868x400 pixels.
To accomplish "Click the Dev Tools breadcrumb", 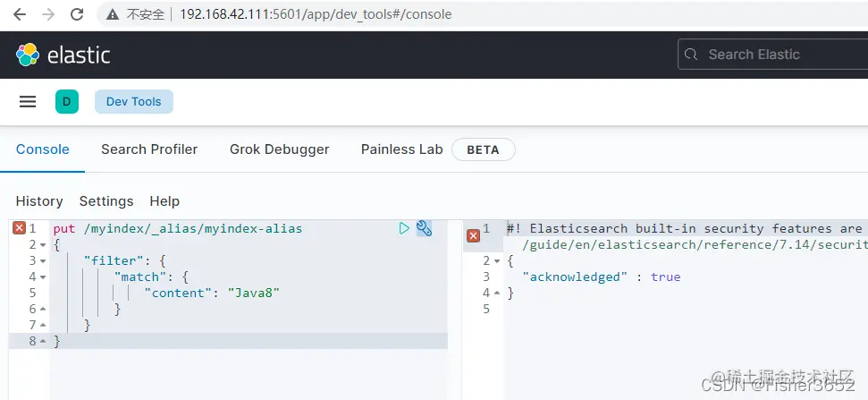I will pos(134,102).
